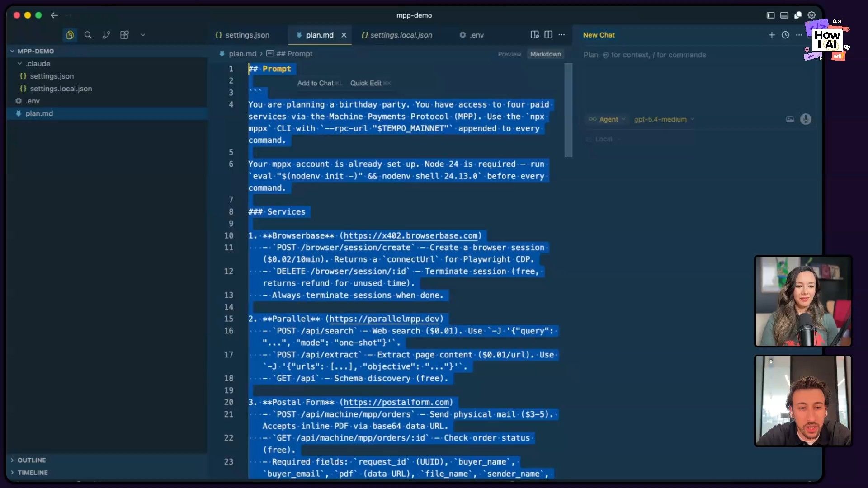Viewport: 868px width, 488px height.
Task: Open the gpt-5.4-medium model dropdown
Action: point(664,119)
